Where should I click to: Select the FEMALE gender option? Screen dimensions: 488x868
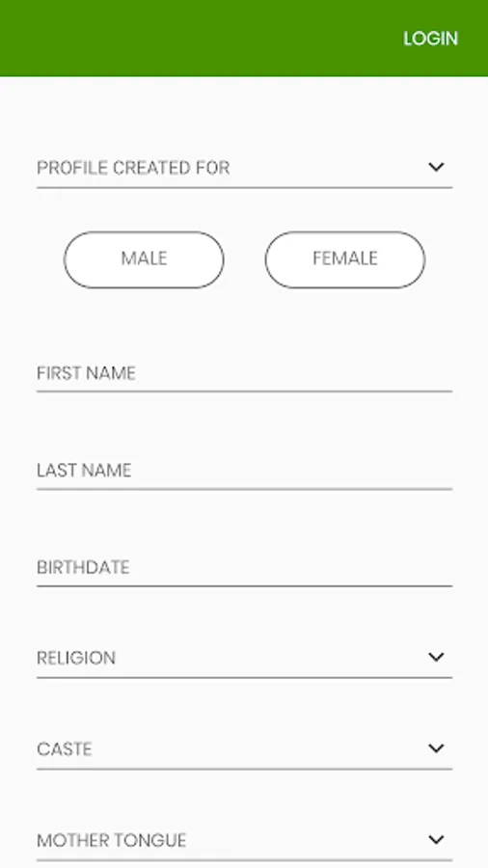[345, 259]
